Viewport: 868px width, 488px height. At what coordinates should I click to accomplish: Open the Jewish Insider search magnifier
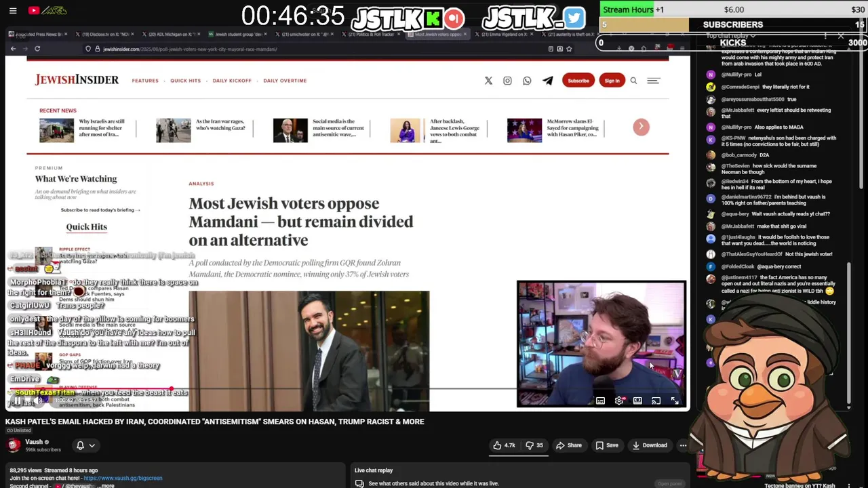point(633,81)
